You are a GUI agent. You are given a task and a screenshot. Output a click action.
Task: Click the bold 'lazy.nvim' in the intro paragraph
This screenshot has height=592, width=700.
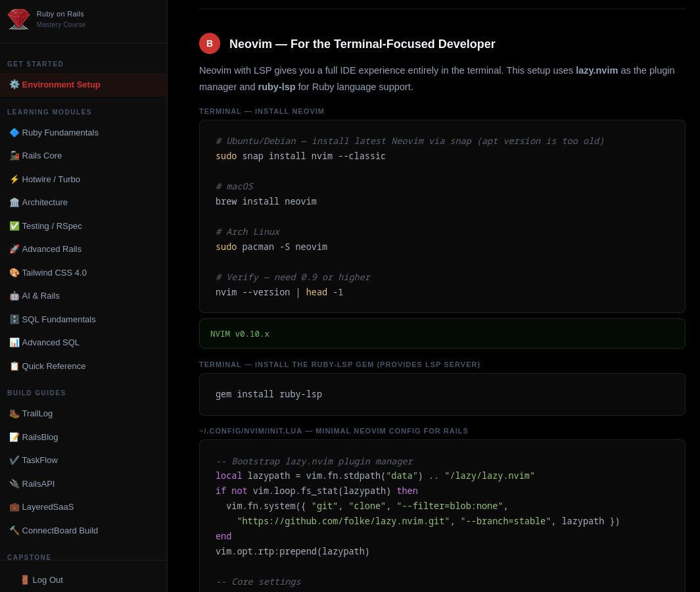pyautogui.click(x=597, y=70)
